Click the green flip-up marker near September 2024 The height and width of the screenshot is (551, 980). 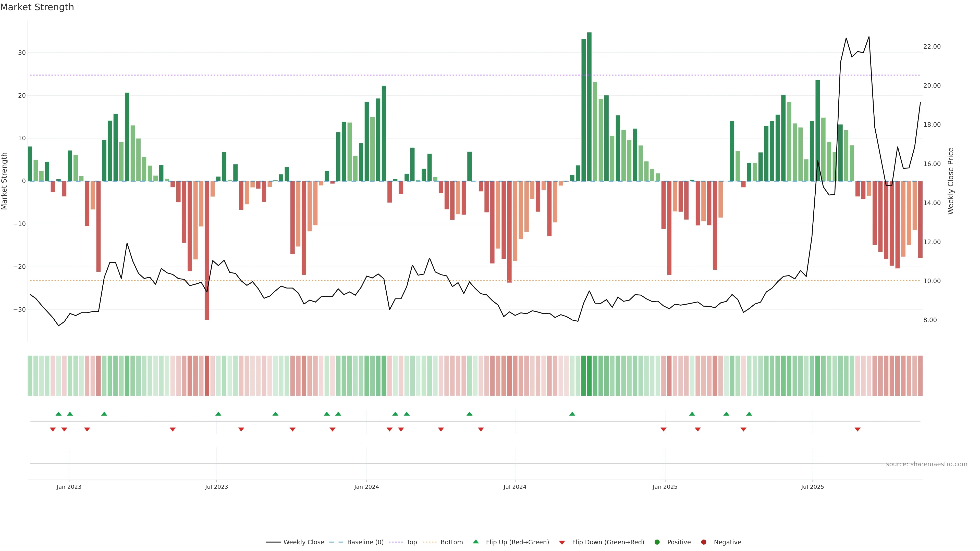pyautogui.click(x=572, y=414)
